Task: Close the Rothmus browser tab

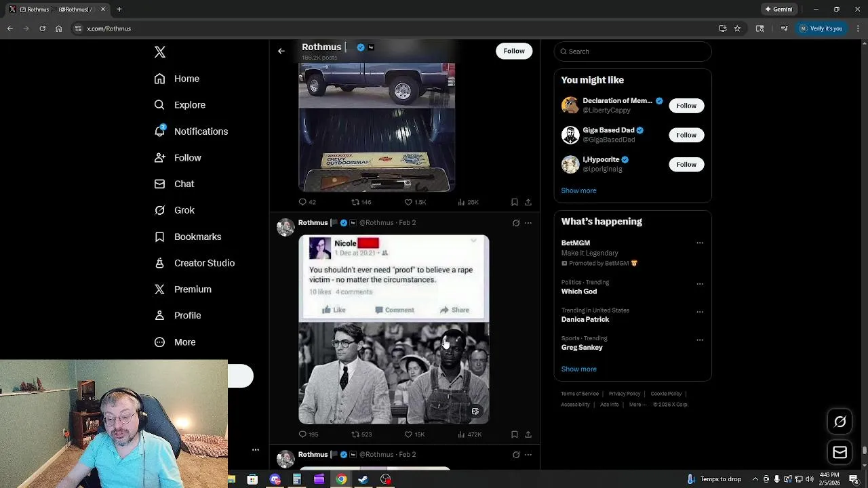Action: (103, 9)
